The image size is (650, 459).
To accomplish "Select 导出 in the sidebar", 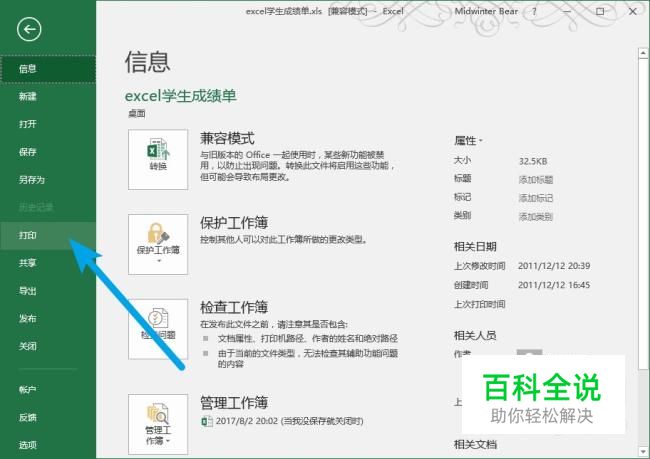I will 48,291.
